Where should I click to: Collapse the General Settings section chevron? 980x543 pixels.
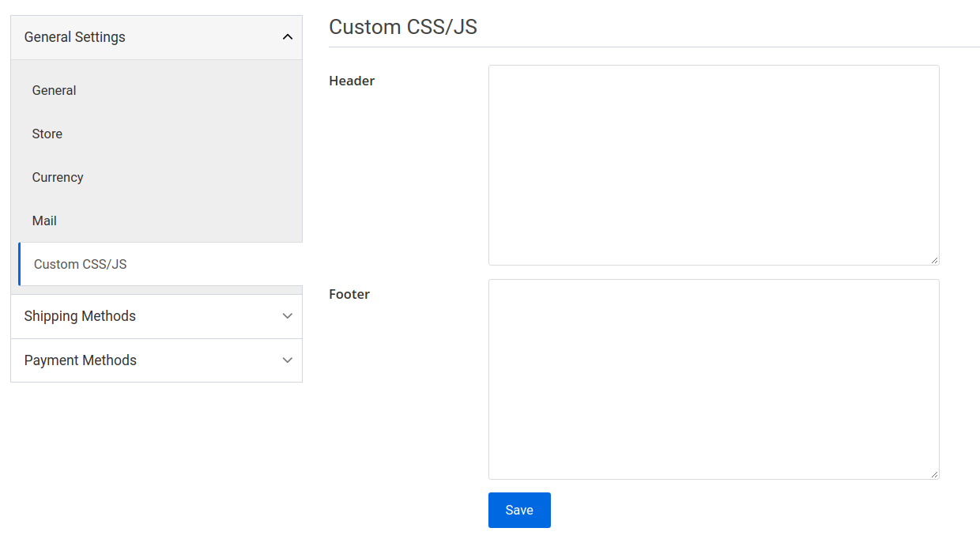click(287, 36)
